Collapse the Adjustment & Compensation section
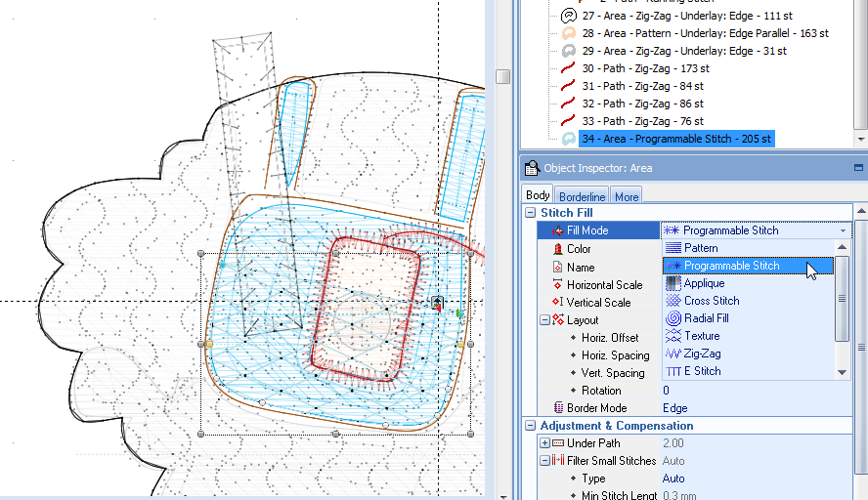The image size is (868, 500). pyautogui.click(x=531, y=426)
